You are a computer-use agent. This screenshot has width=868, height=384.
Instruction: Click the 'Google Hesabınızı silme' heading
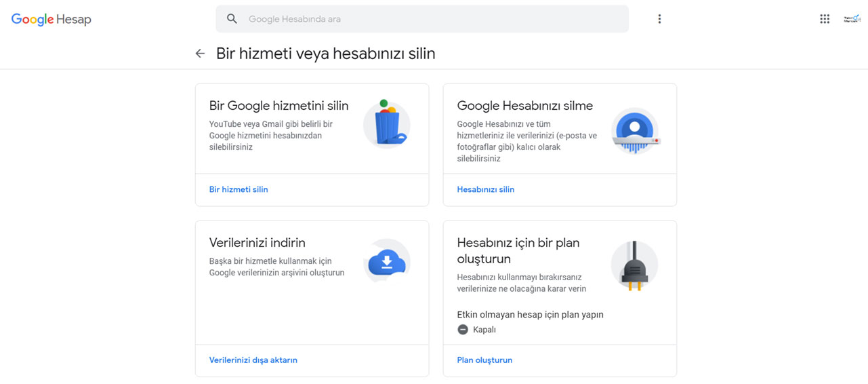pos(525,106)
